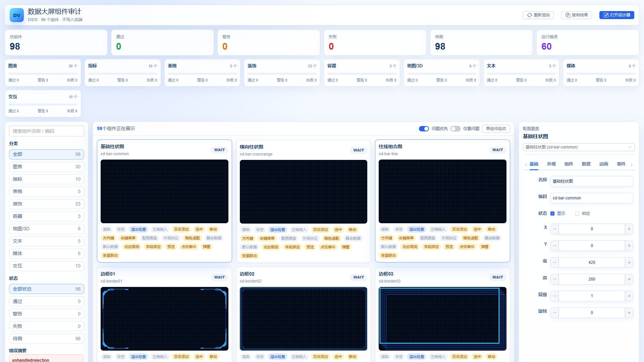The width and height of the screenshot is (644, 362).
Task: Check the 锁定 checkbox
Action: point(577,214)
